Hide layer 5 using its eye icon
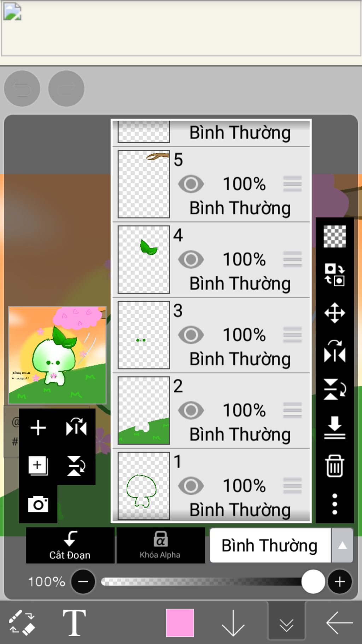The image size is (362, 644). [x=191, y=184]
